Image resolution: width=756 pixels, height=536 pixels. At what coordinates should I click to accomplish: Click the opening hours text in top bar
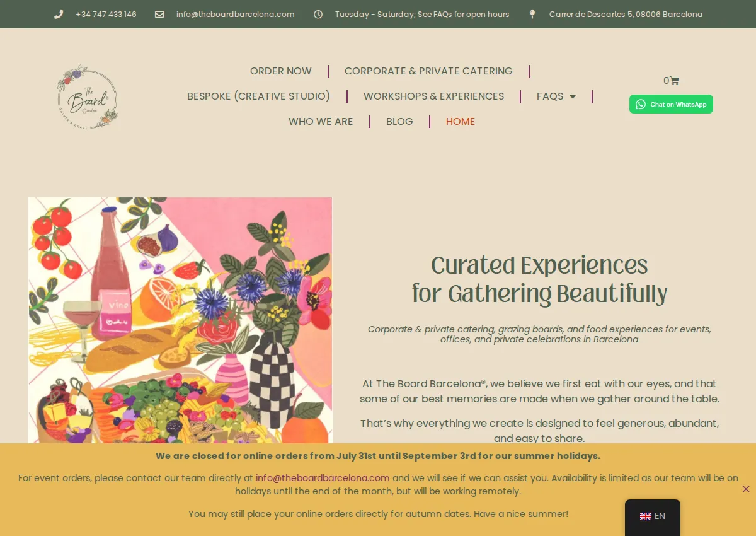click(x=422, y=14)
